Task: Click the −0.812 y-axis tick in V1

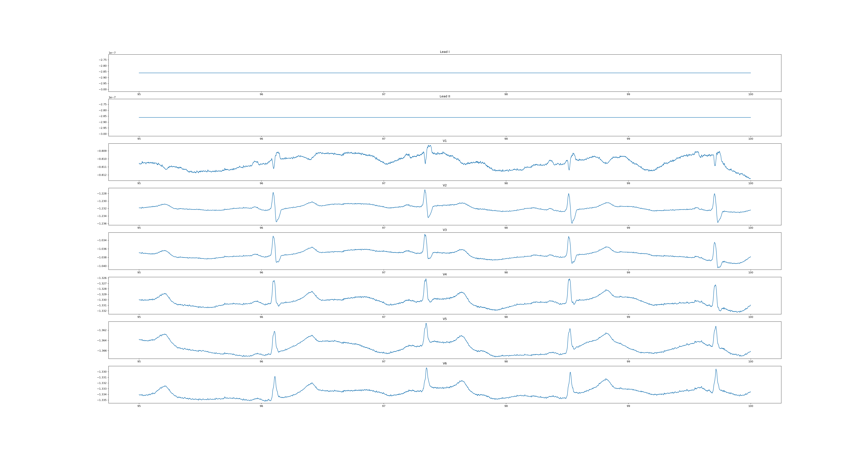Action: click(102, 175)
